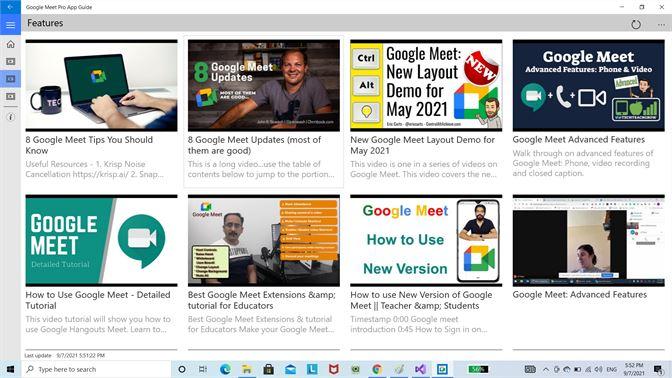Viewport: 672px width, 378px height.
Task: Open '8 Google Meet Tips' laptop thumbnail
Action: coord(101,85)
